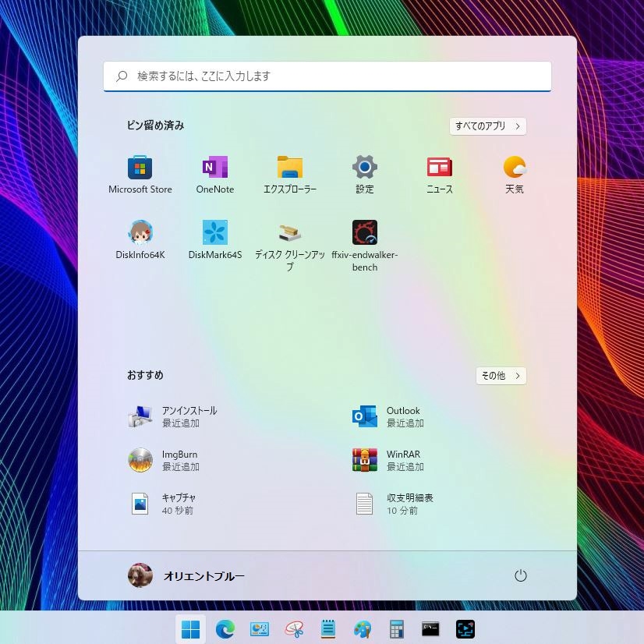Open 収支明細表 document from recommendations

[393, 504]
